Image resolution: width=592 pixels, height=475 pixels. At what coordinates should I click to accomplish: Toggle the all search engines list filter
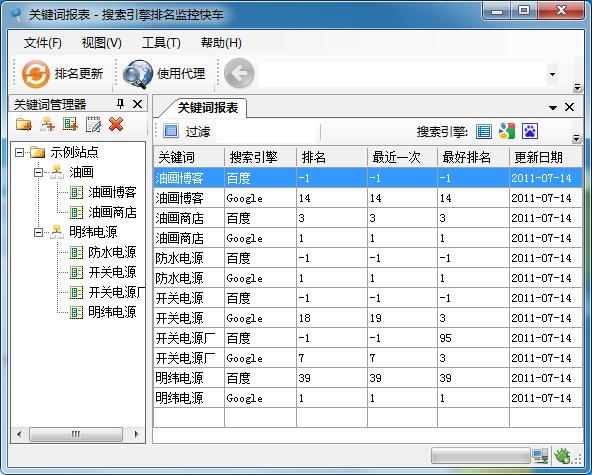point(484,131)
